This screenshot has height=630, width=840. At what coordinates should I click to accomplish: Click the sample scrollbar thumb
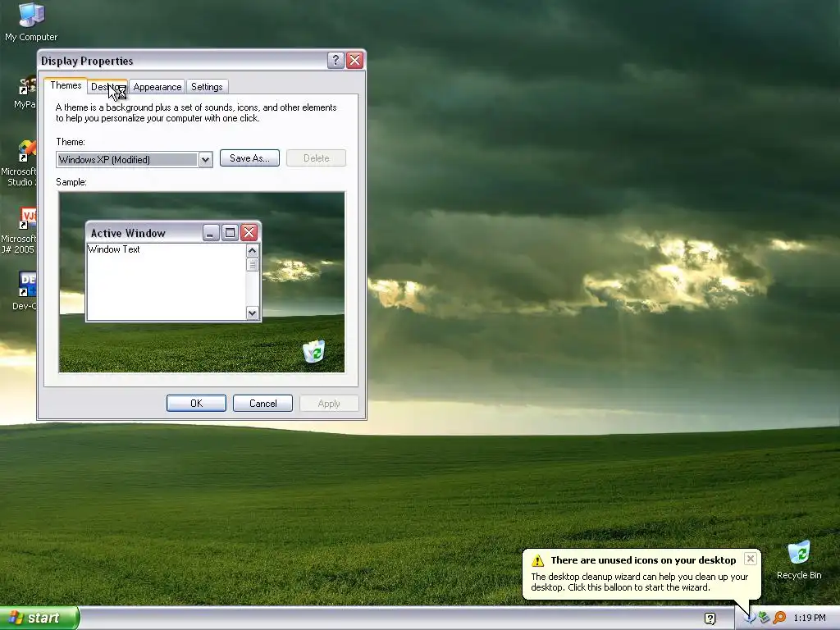click(253, 265)
